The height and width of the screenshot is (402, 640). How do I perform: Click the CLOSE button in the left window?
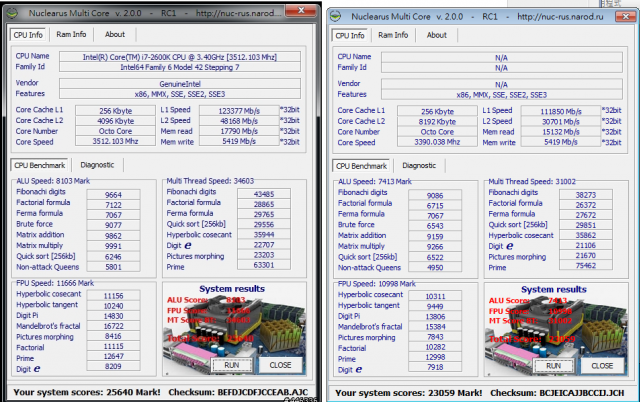pos(280,365)
